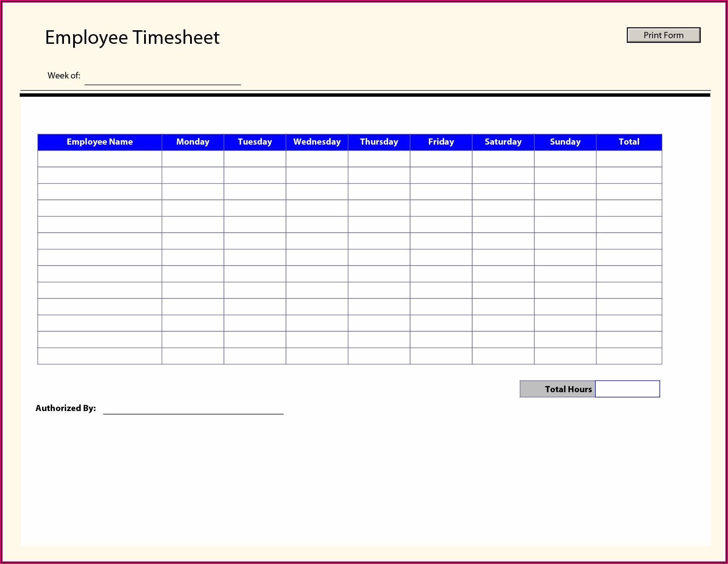Click the first row Employee Name cell
The width and height of the screenshot is (728, 564).
coord(99,159)
